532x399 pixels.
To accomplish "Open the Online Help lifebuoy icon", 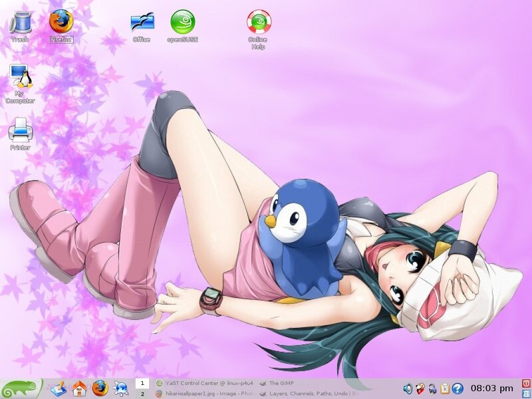I will point(259,30).
